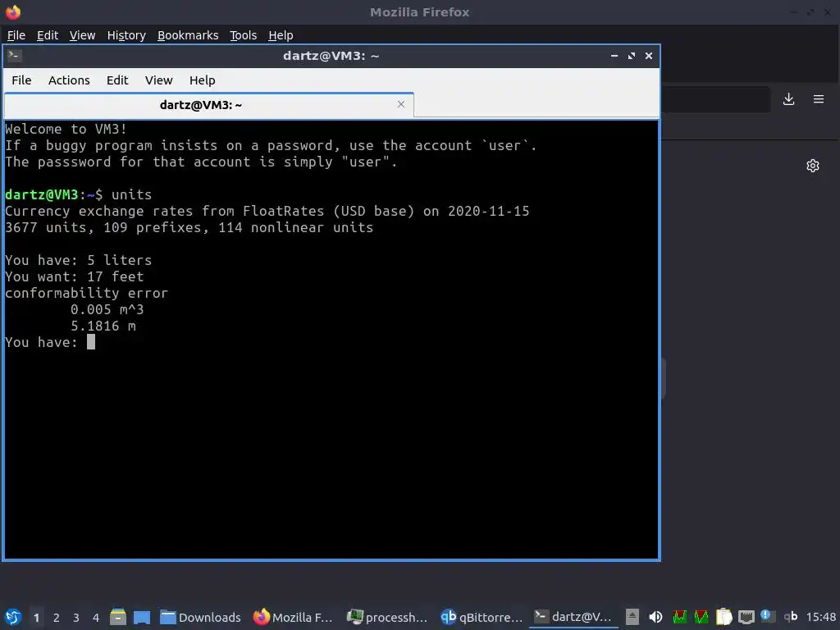Open the volume control tray icon
This screenshot has height=630, width=840.
tap(655, 617)
